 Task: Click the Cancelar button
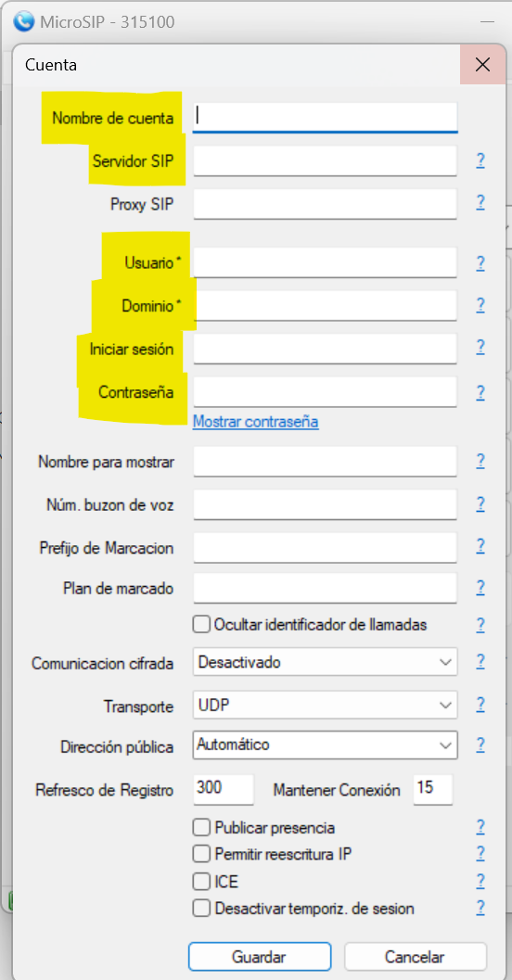[x=416, y=957]
